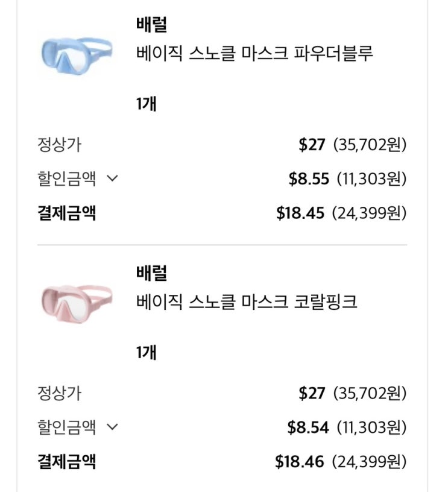Select the $18.45 payment amount
Screen dimensions: 448x492
300,213
